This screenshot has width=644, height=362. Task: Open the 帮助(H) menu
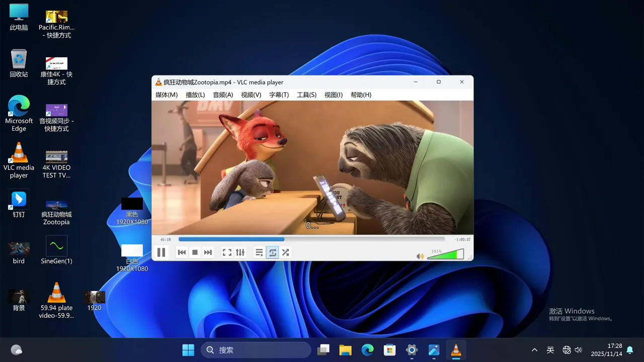click(361, 95)
